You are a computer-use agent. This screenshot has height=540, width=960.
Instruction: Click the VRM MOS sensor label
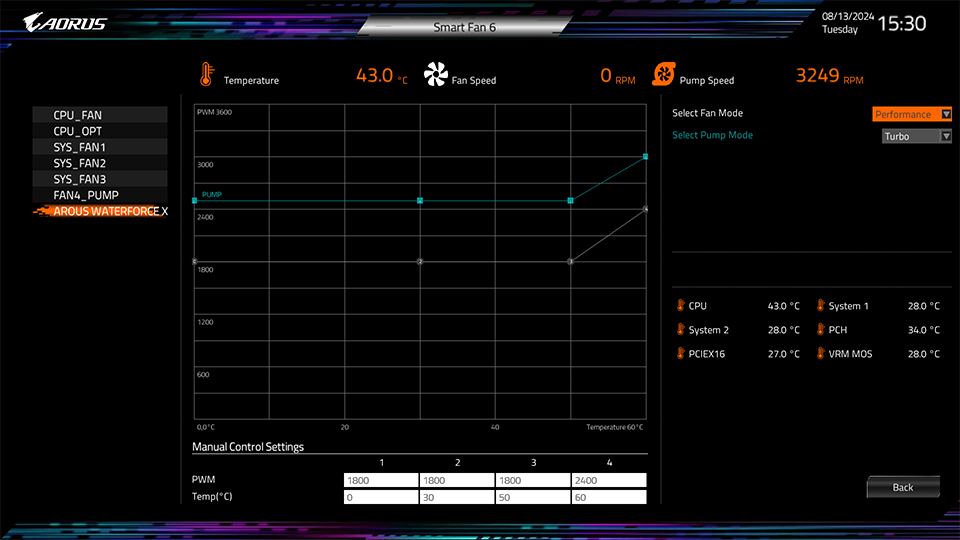[850, 353]
